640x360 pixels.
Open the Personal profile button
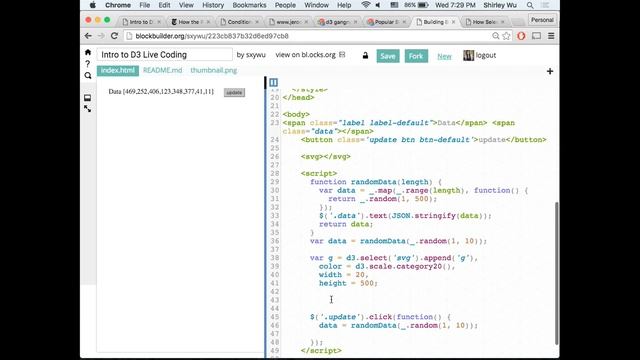(542, 20)
